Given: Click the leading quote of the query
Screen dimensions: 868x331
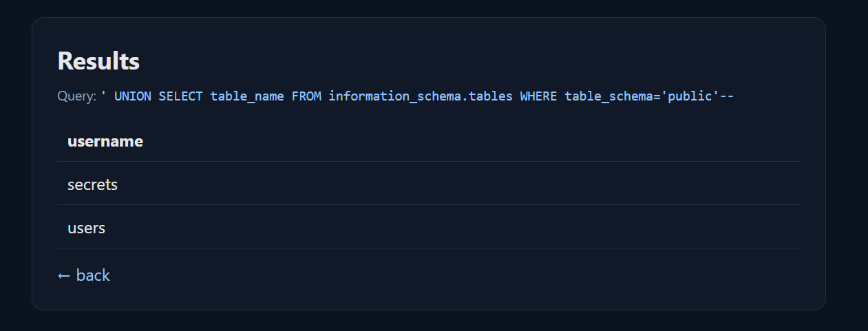Looking at the screenshot, I should click(103, 96).
